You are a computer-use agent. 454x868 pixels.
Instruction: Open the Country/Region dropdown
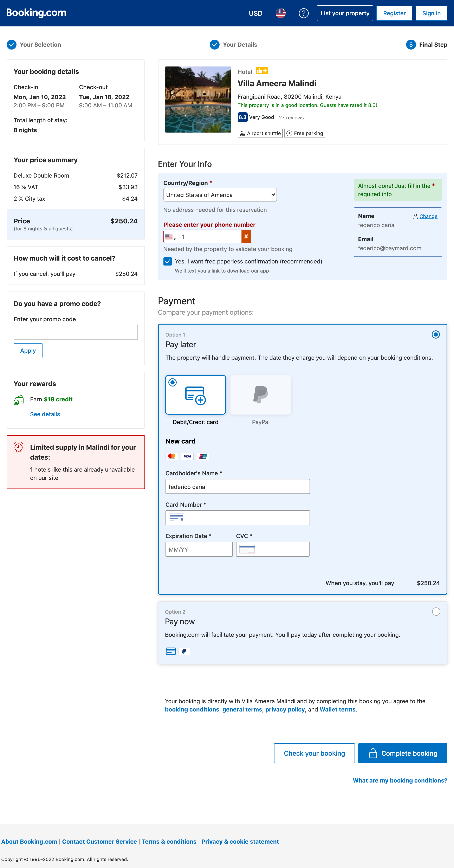click(x=220, y=194)
